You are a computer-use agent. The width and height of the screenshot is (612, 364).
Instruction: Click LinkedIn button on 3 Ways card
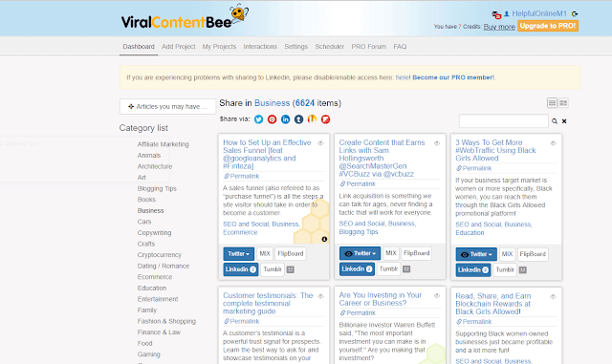473,270
